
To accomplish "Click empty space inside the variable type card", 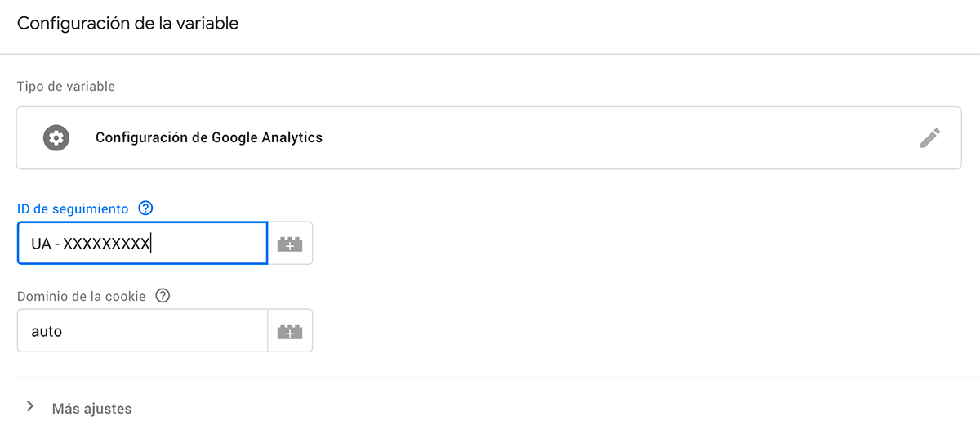I will 621,137.
